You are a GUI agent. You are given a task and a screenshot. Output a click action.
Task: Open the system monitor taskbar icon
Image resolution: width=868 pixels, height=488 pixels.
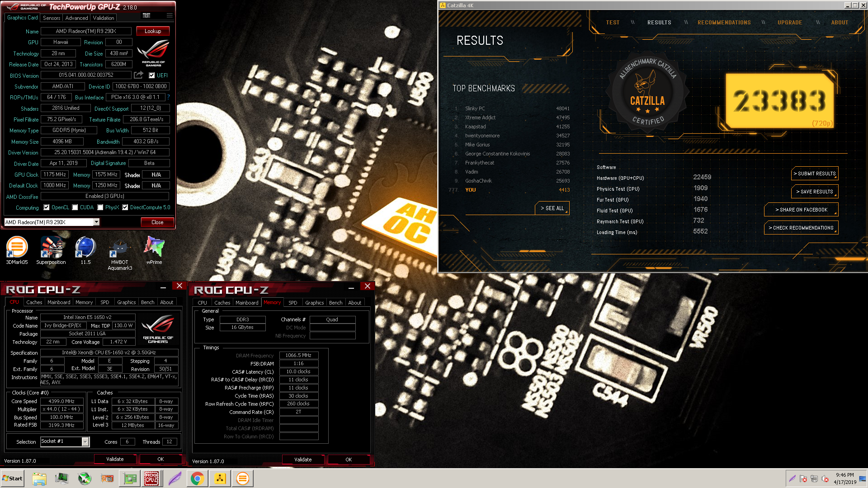click(62, 479)
